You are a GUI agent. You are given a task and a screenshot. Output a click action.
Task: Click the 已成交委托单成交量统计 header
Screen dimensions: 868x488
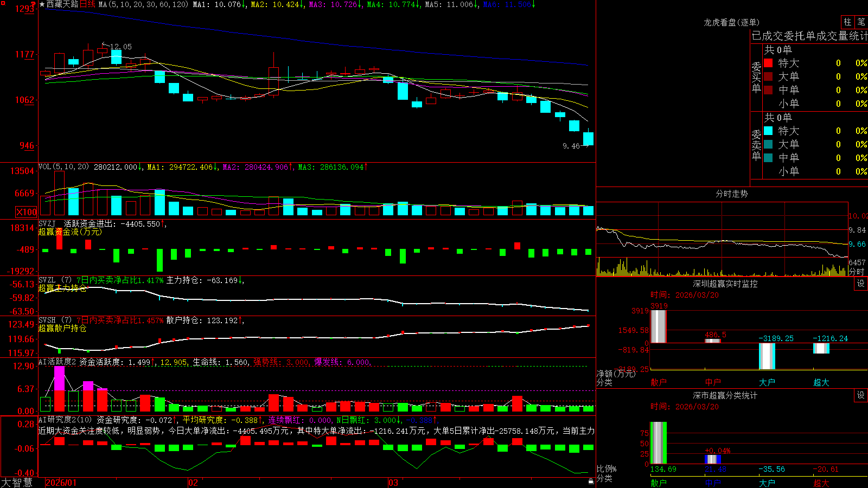pyautogui.click(x=809, y=36)
